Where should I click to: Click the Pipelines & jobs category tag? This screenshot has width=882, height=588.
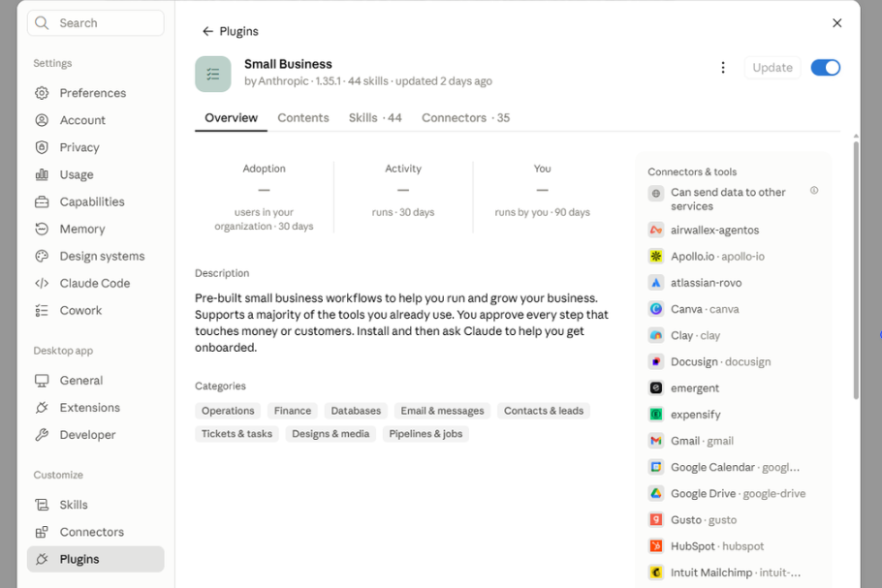click(425, 434)
